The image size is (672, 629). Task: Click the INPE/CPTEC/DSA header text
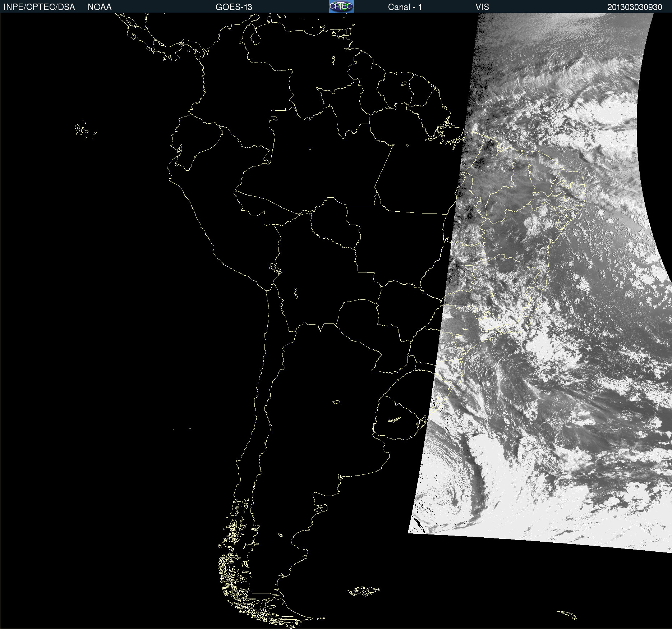[39, 7]
